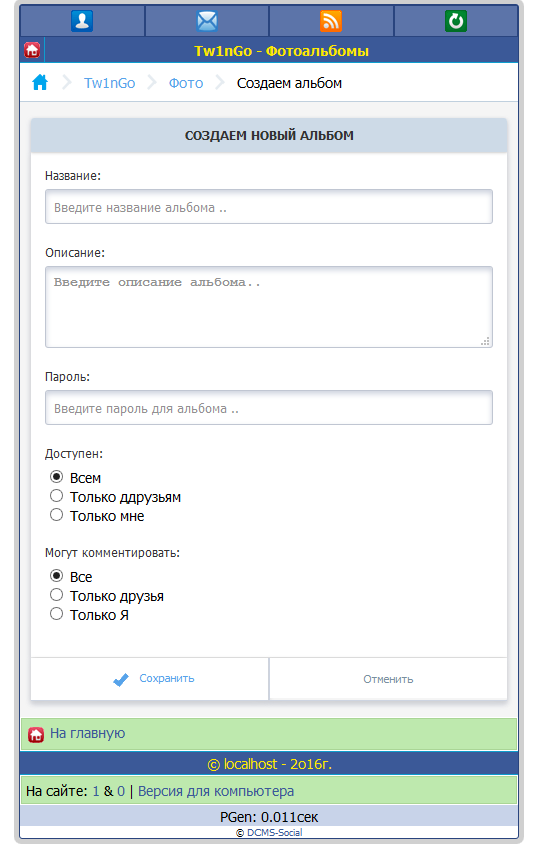Open the Версия для компьютера link

click(216, 791)
